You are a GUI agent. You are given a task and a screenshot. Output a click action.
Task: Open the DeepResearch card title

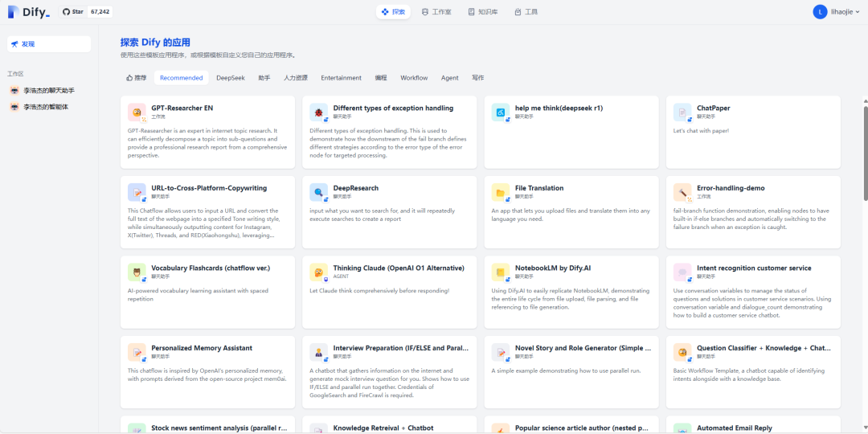click(x=356, y=188)
